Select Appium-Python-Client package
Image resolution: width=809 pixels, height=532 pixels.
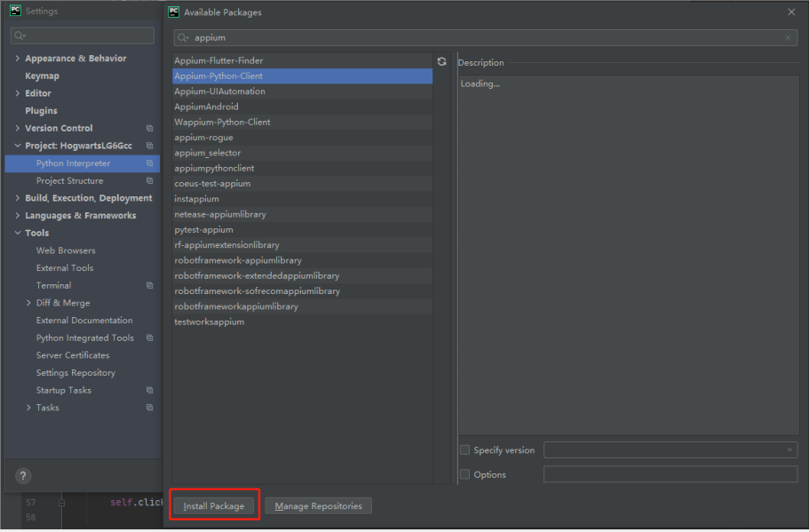pyautogui.click(x=302, y=75)
